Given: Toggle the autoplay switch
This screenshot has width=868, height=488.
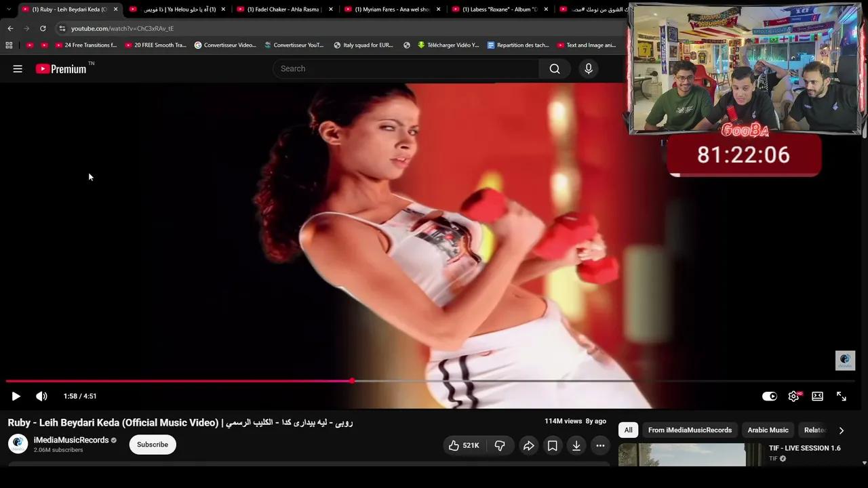Looking at the screenshot, I should pos(769,396).
